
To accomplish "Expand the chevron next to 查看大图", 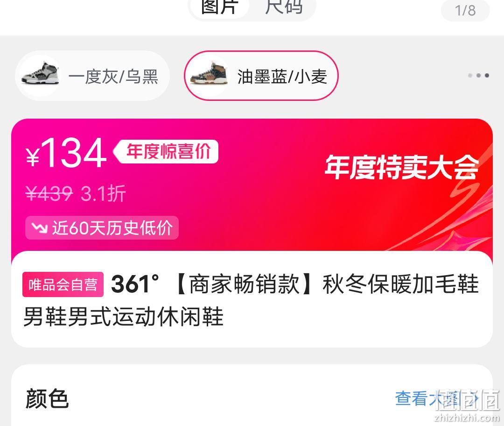I will 476,398.
